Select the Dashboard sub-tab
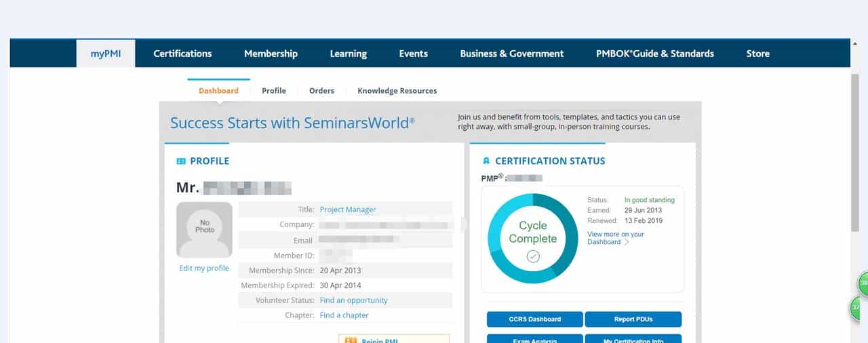 (x=218, y=90)
